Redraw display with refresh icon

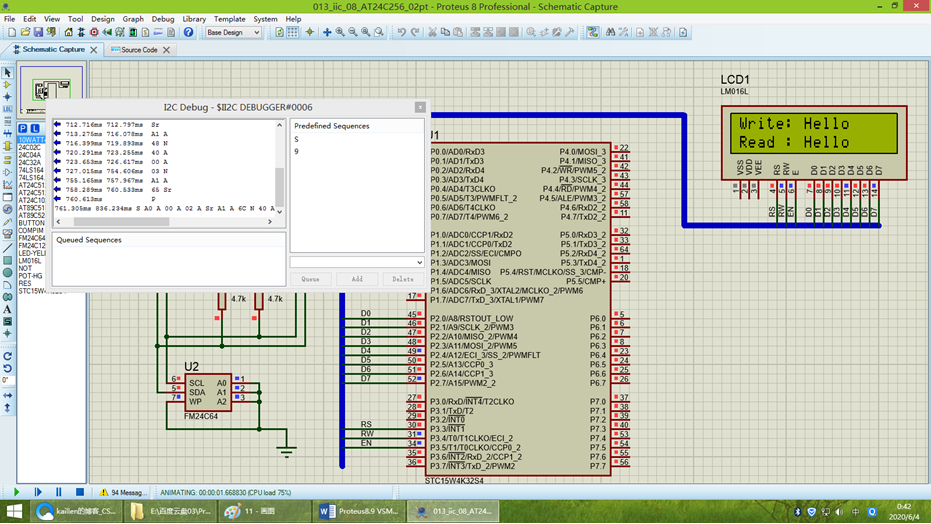pos(280,33)
